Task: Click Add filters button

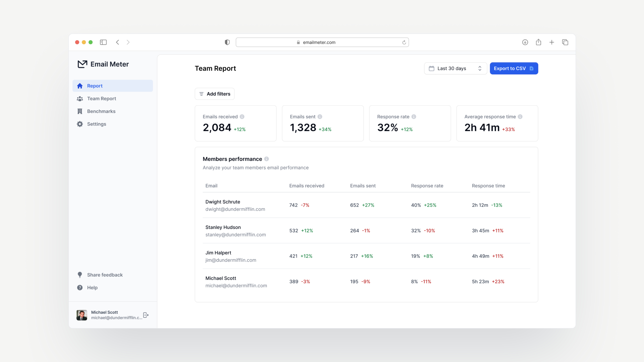Action: (215, 94)
